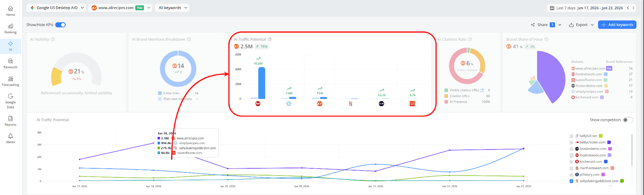Open tasteofhome.com in Brand References table
644x195 pixels.
[588, 80]
